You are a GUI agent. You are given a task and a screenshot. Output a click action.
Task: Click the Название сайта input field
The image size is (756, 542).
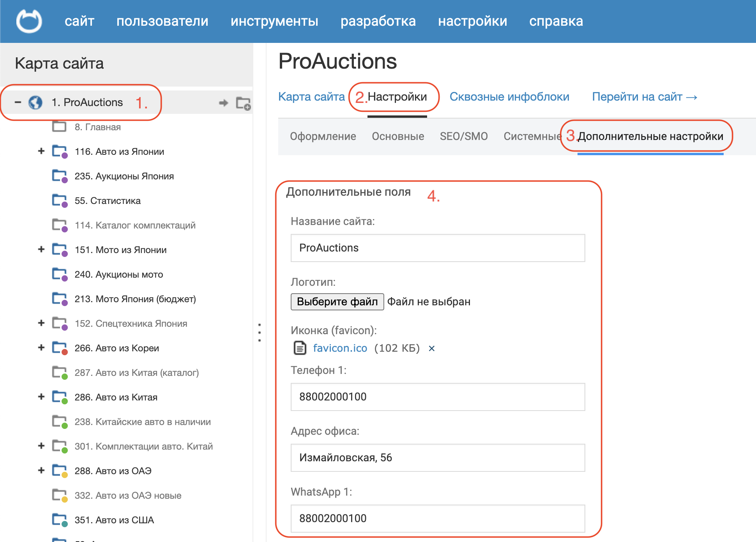coord(438,248)
